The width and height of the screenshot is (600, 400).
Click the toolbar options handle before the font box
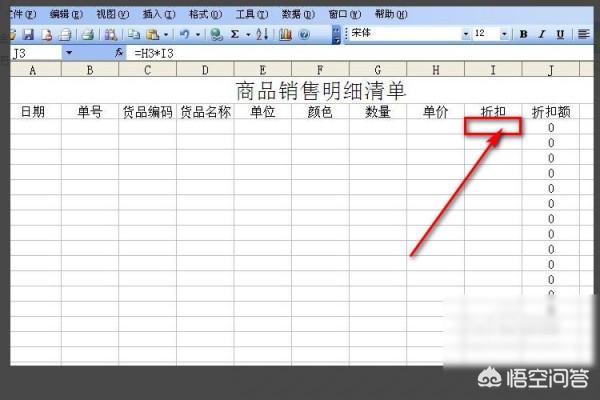click(x=336, y=35)
